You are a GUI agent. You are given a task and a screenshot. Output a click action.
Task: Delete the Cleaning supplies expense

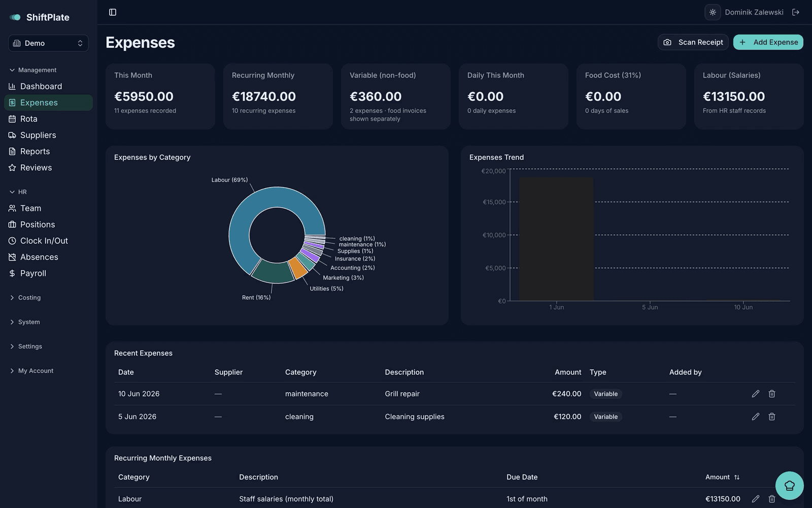tap(772, 417)
